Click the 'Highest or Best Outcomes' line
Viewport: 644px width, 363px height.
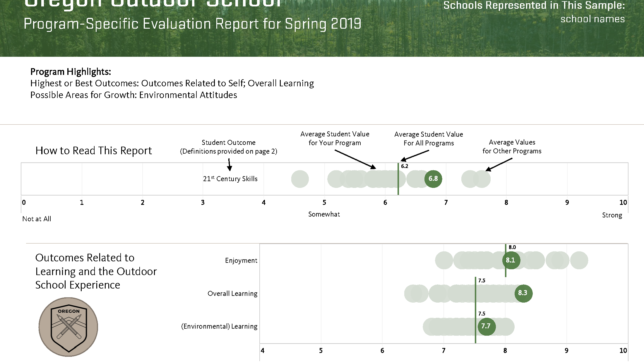click(x=172, y=83)
